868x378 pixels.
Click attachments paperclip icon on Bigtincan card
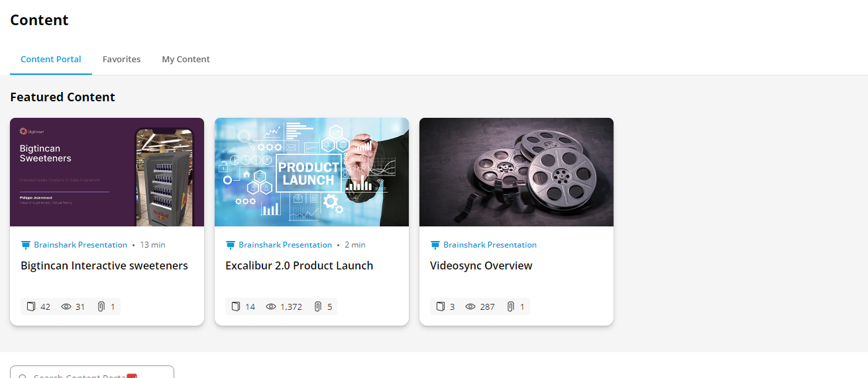[101, 307]
